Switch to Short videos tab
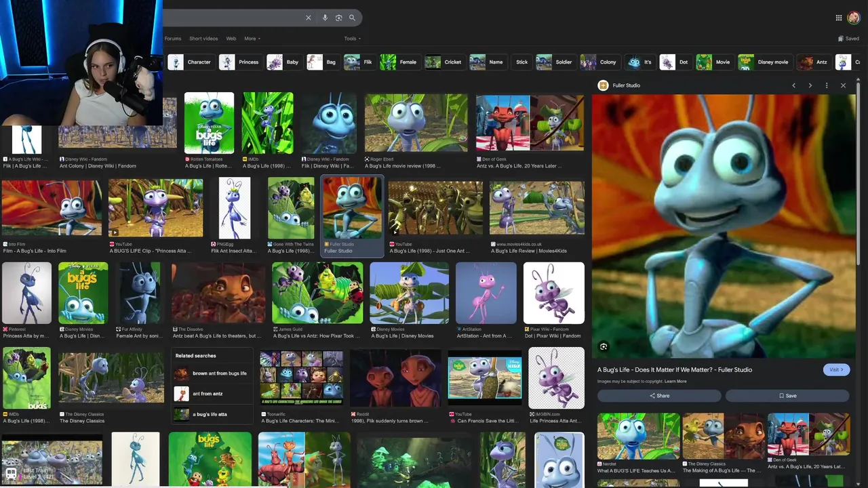 (x=203, y=39)
